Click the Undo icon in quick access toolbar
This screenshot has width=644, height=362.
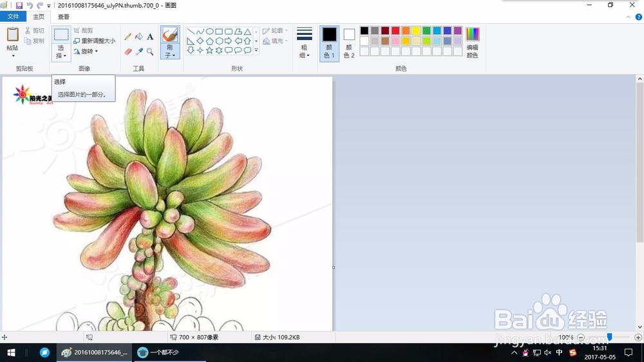pyautogui.click(x=30, y=5)
